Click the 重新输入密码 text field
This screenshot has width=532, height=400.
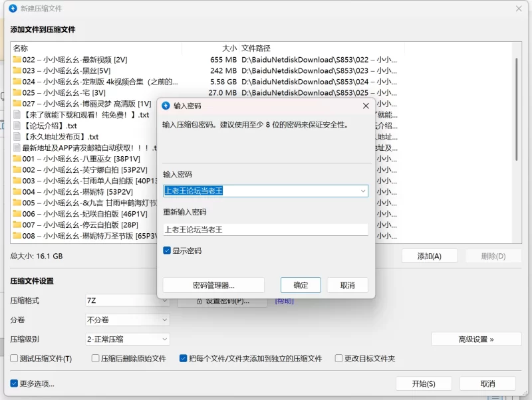pos(265,229)
